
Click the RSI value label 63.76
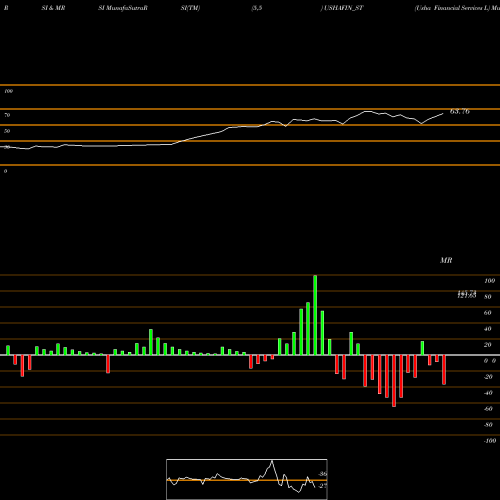460,111
